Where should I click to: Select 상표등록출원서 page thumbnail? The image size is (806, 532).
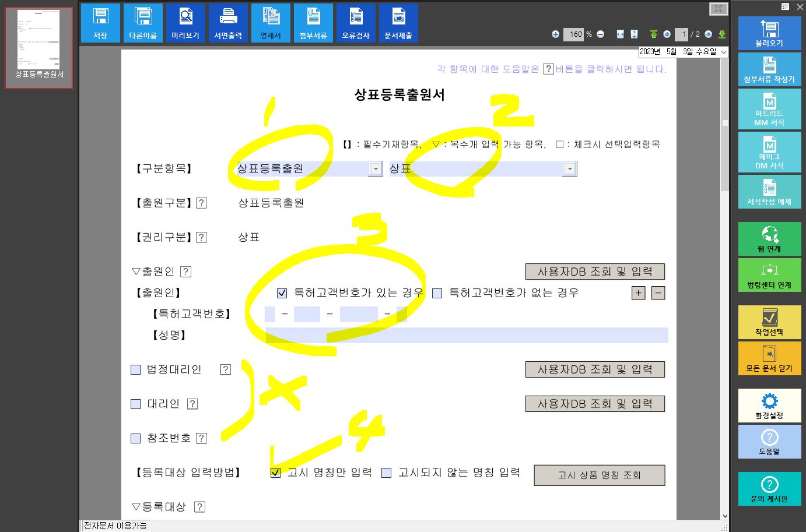point(39,48)
